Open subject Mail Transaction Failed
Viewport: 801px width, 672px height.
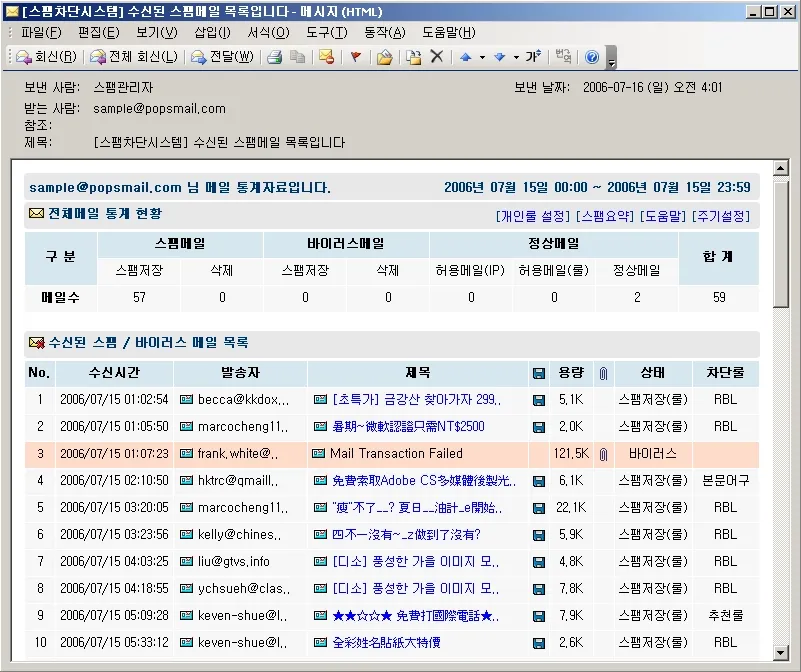click(396, 454)
